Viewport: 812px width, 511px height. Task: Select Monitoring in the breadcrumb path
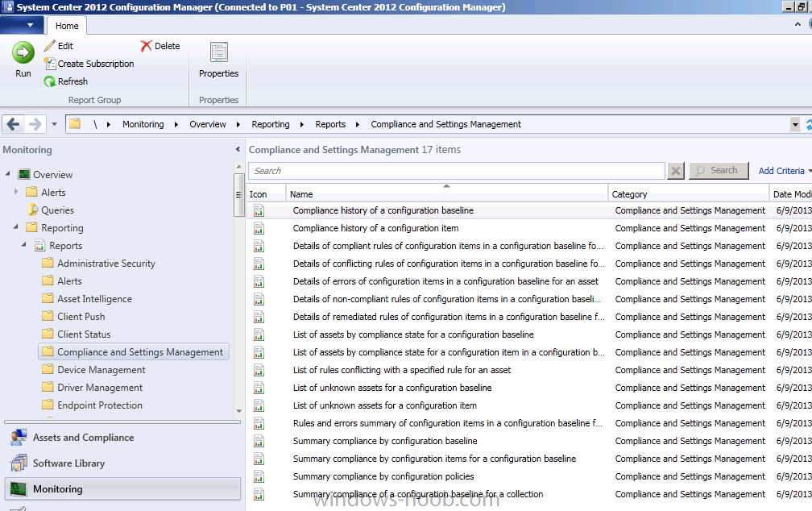(143, 124)
